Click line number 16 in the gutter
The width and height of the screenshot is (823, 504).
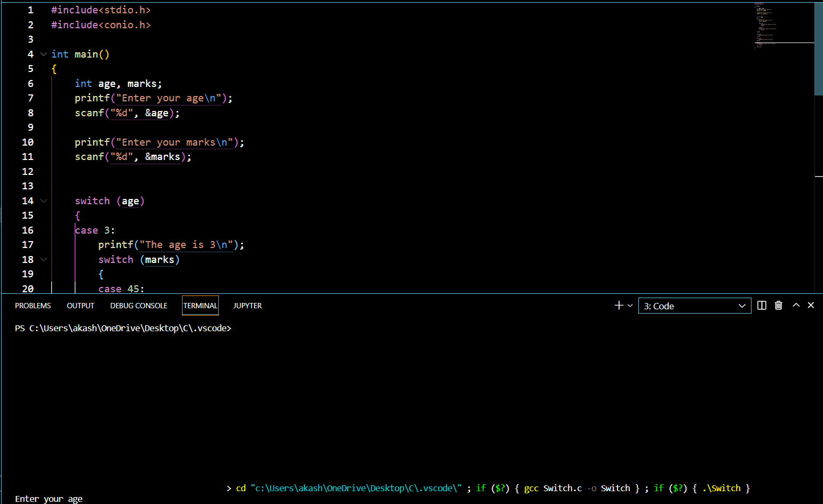pos(28,230)
